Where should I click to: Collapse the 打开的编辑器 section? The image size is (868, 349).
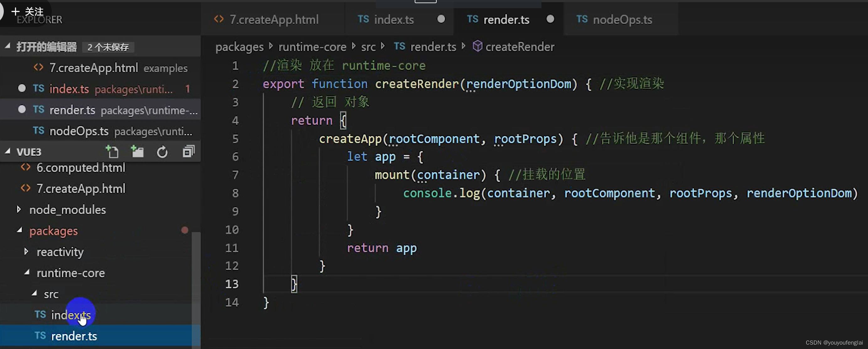pos(8,46)
